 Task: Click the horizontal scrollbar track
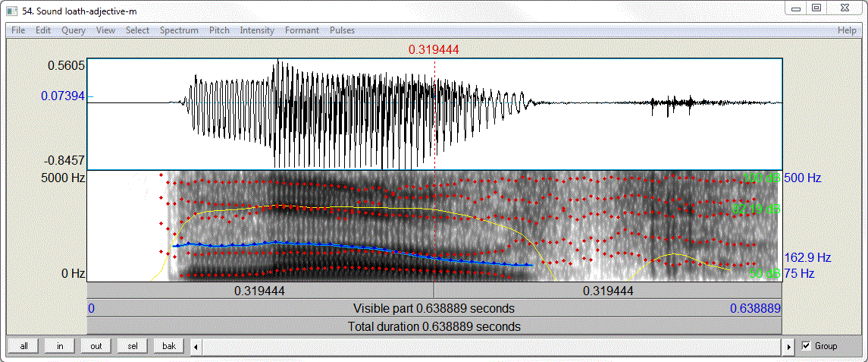point(493,347)
